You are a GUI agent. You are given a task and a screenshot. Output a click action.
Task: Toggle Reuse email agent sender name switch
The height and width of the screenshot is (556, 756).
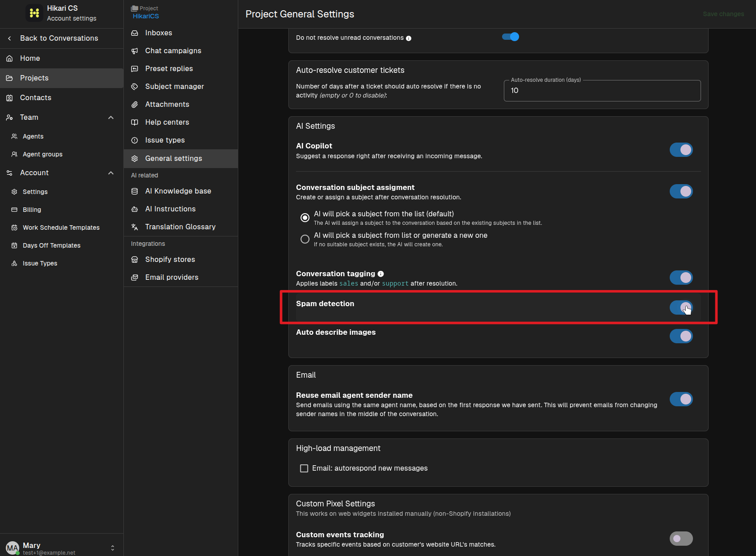pyautogui.click(x=681, y=399)
